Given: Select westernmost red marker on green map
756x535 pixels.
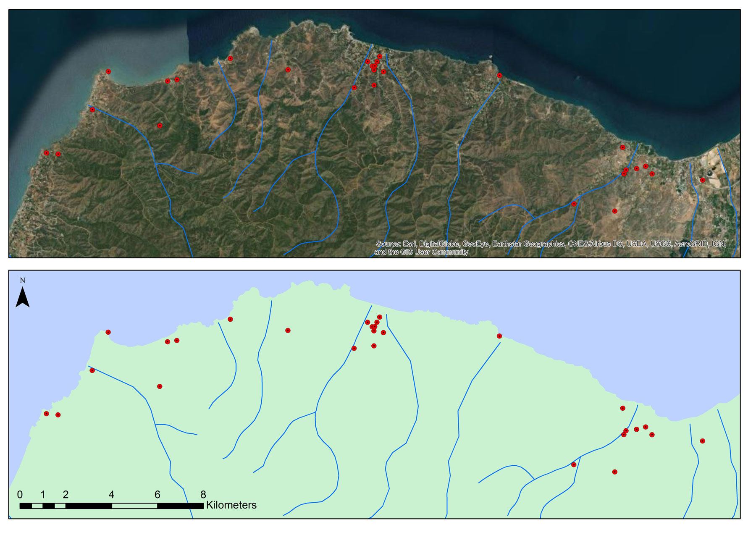Looking at the screenshot, I should [47, 414].
